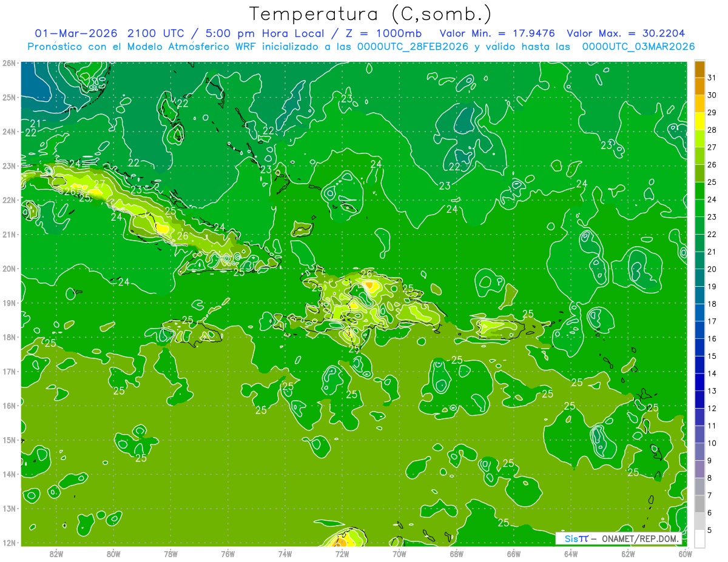Viewport: 728px width, 562px height.
Task: Click the 76W longitude axis label
Action: 227,554
